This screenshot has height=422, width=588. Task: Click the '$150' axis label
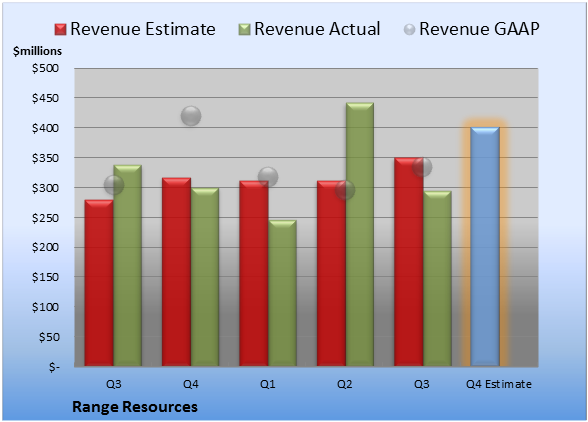(x=45, y=277)
